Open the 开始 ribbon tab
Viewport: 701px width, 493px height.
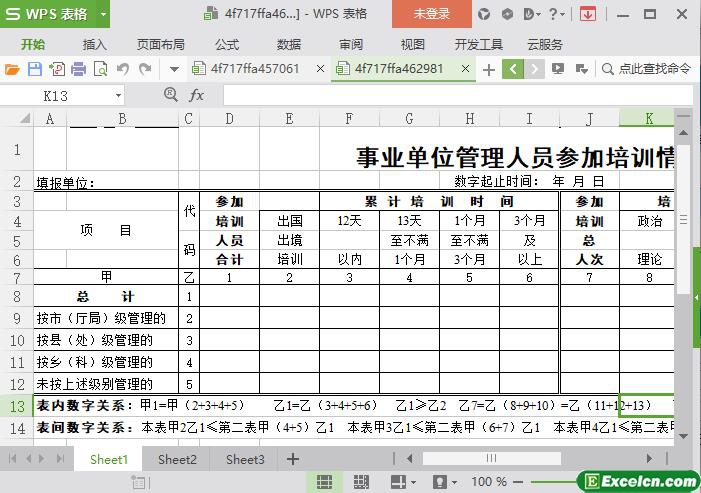pyautogui.click(x=33, y=45)
